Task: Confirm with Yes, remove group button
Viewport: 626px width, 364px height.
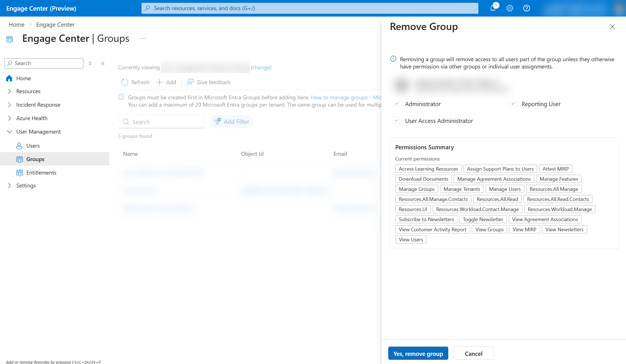Action: coord(418,353)
